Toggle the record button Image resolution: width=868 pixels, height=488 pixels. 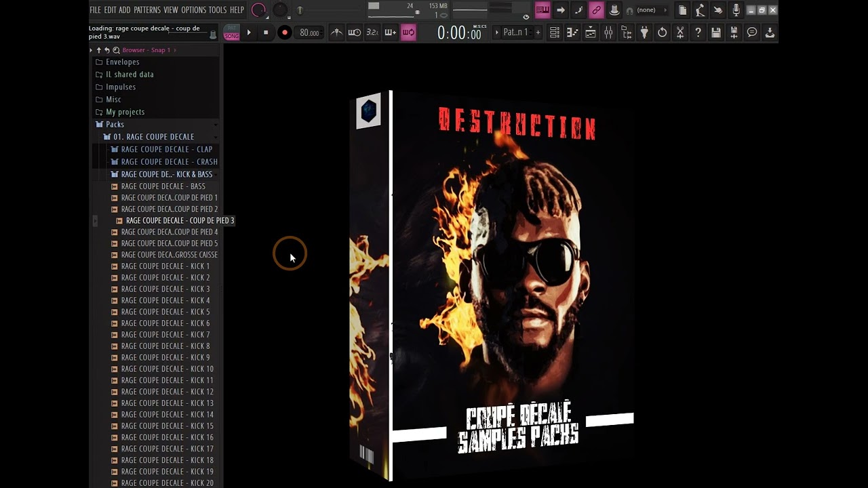[x=285, y=33]
